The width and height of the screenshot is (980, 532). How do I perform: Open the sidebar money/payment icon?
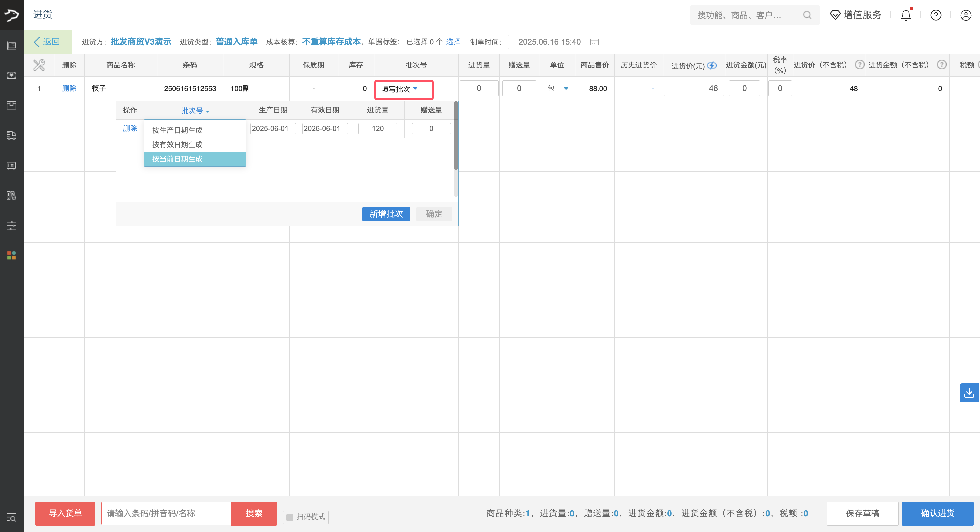pos(12,75)
